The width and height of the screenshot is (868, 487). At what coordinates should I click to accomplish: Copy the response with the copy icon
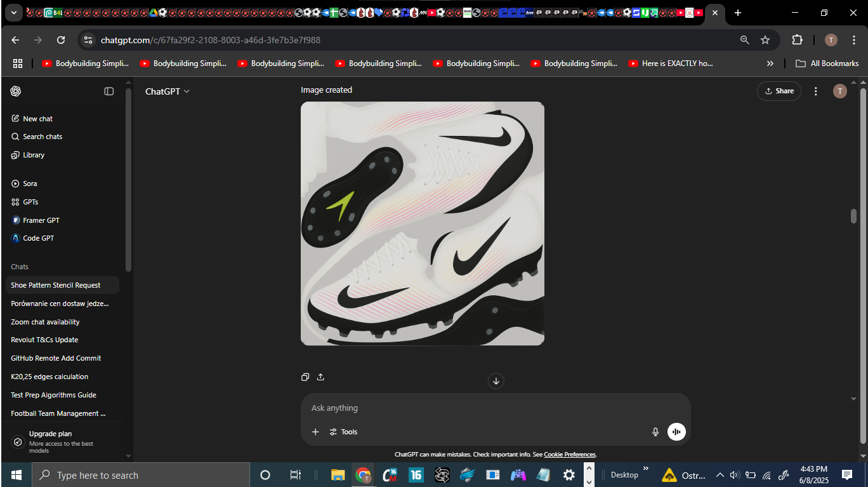click(305, 377)
